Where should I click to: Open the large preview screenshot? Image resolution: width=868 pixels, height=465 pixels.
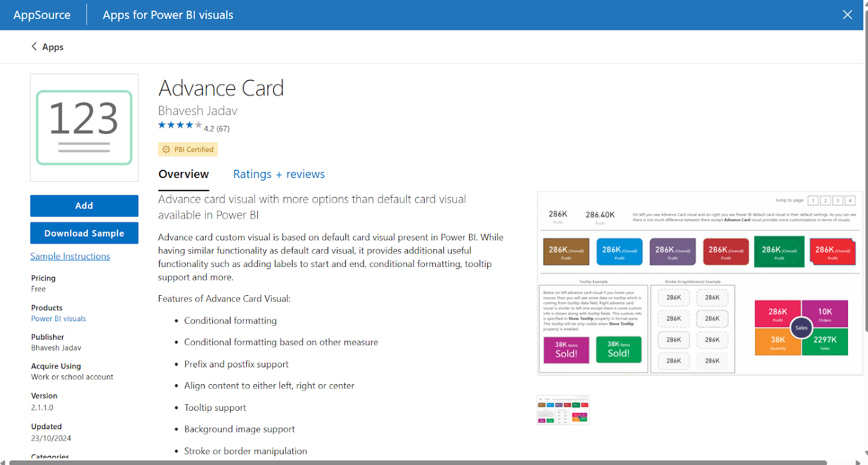(x=699, y=283)
